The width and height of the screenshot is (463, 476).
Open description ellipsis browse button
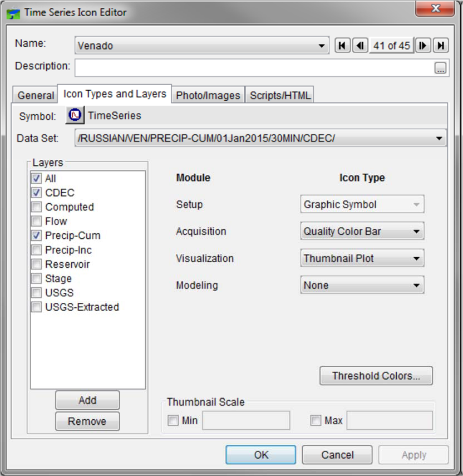[x=440, y=68]
